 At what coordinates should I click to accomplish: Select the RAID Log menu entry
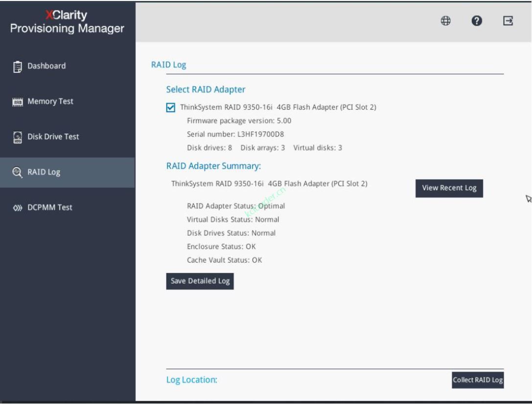(x=68, y=172)
